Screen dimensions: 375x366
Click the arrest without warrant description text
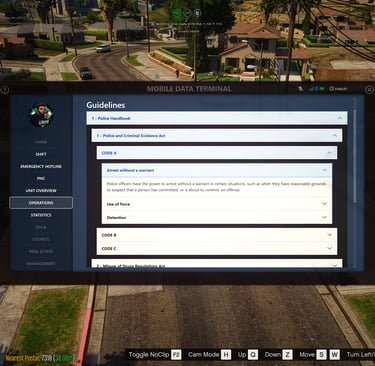pos(216,187)
